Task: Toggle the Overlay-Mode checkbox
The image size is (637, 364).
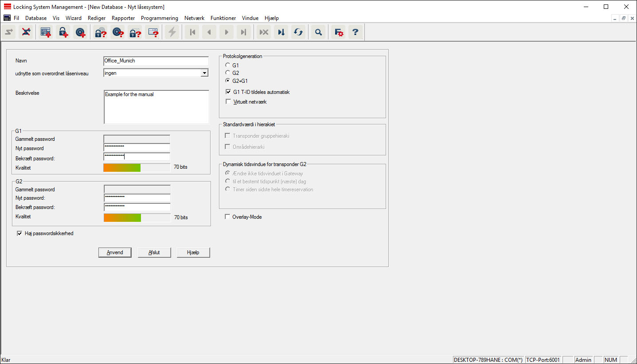Action: [x=228, y=217]
